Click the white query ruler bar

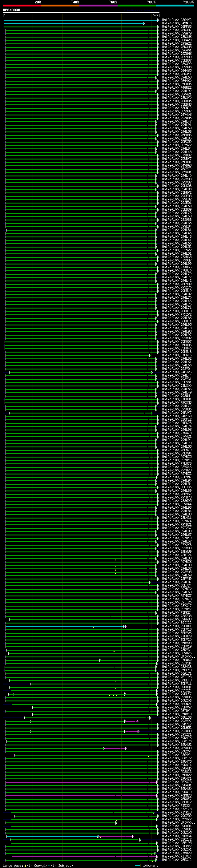coord(81,13)
